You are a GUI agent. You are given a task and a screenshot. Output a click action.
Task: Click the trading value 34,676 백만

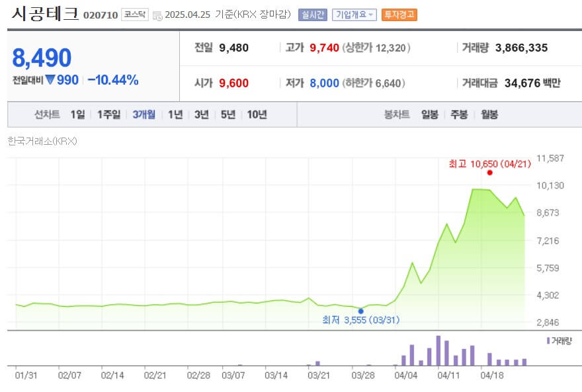(532, 83)
